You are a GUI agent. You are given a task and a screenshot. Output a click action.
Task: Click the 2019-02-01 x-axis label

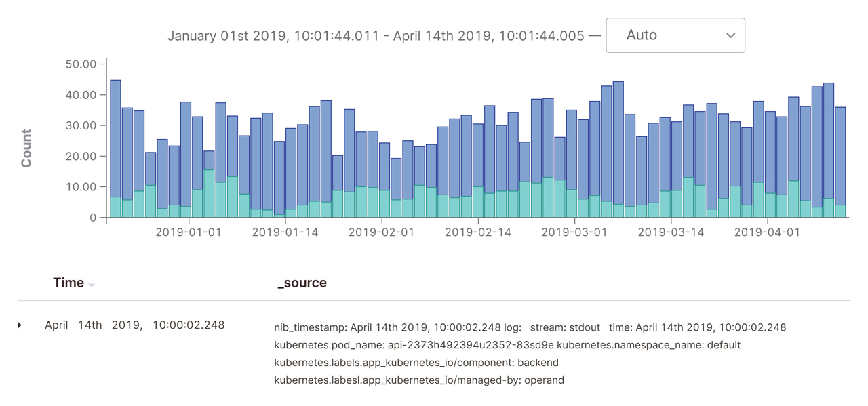pos(381,232)
